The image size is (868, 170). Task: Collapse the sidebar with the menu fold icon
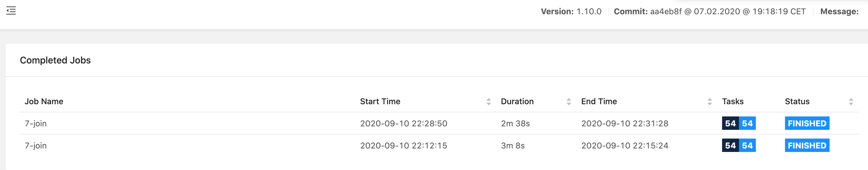coord(11,11)
